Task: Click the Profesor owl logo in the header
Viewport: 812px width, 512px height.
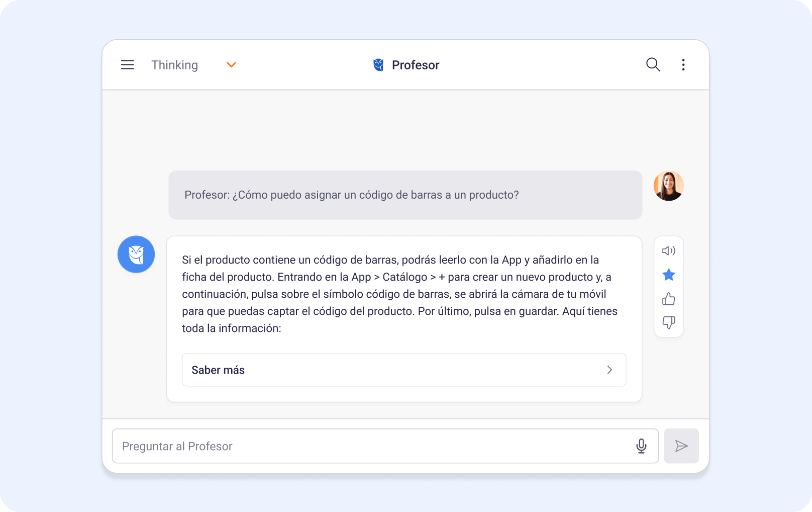Action: point(377,64)
